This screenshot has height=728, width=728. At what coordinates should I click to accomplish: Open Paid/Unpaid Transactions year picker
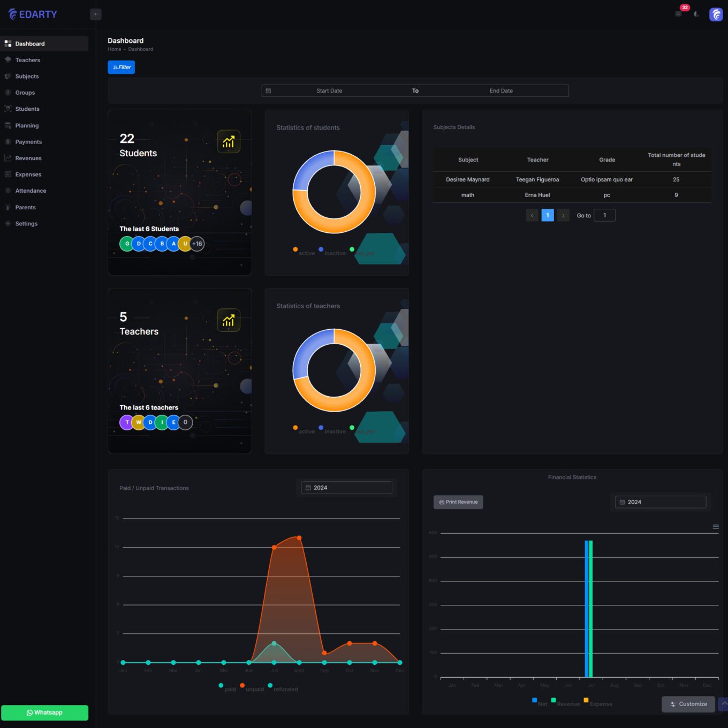[346, 488]
